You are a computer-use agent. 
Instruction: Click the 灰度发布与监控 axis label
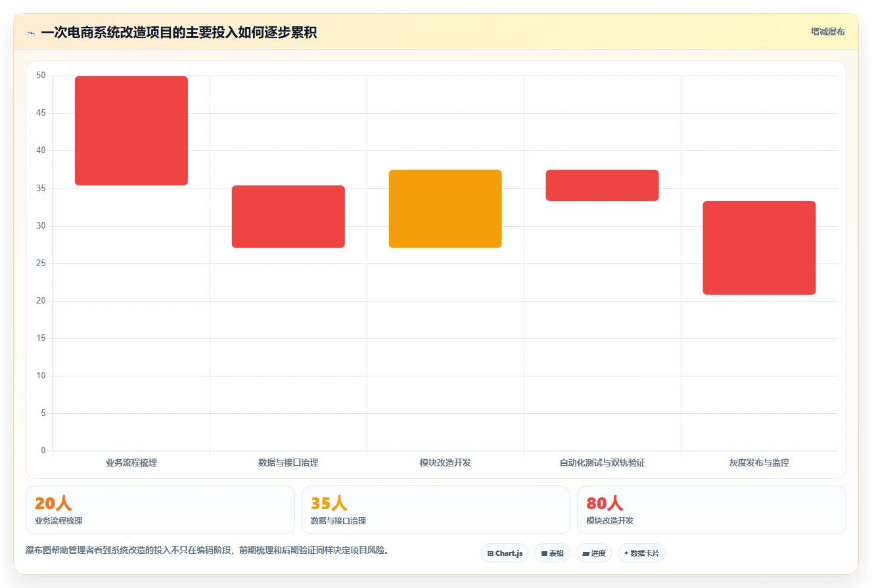click(760, 463)
